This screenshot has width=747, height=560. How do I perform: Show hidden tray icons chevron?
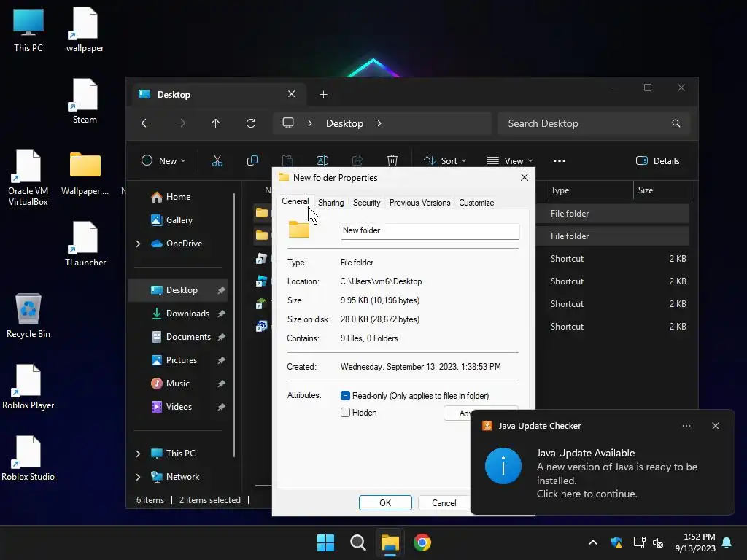pos(592,542)
